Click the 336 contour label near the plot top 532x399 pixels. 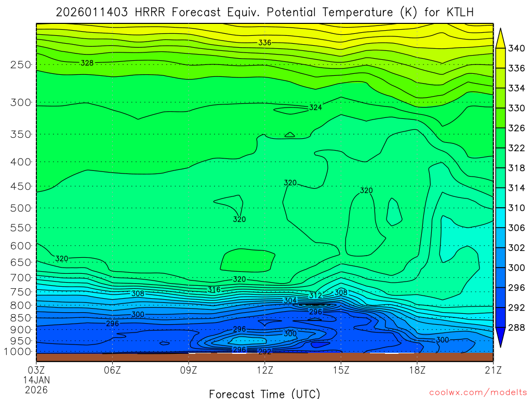point(264,43)
